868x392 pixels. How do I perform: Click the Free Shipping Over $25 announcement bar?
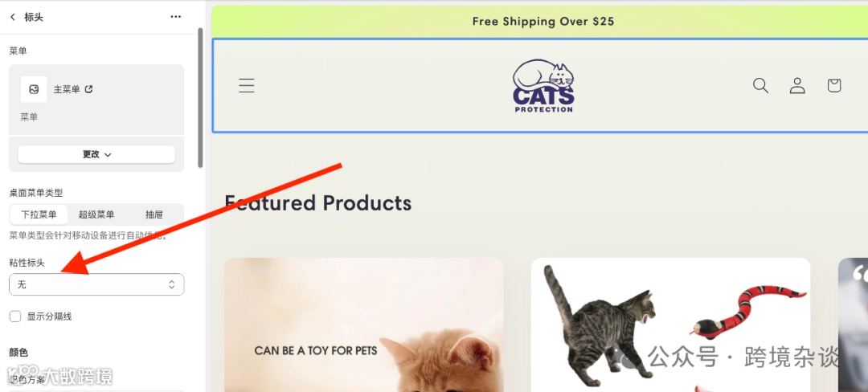pyautogui.click(x=540, y=22)
